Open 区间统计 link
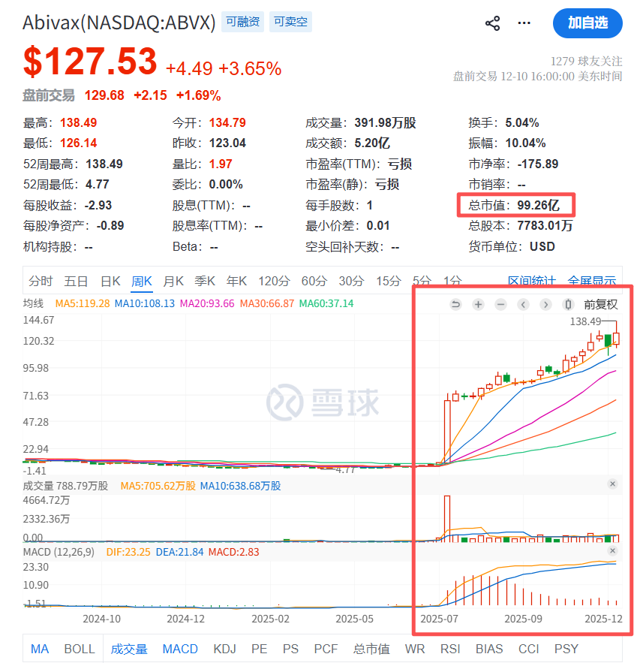This screenshot has width=634, height=672. click(x=530, y=282)
